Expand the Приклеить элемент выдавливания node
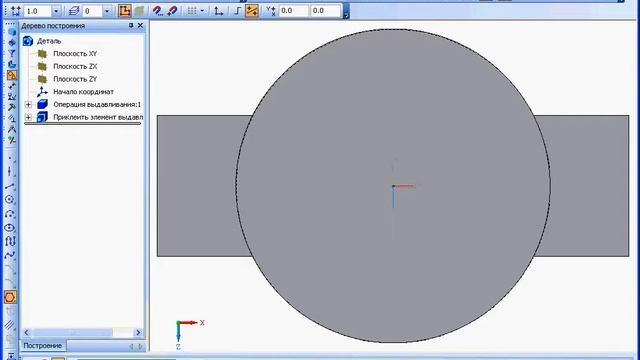 (x=28, y=118)
